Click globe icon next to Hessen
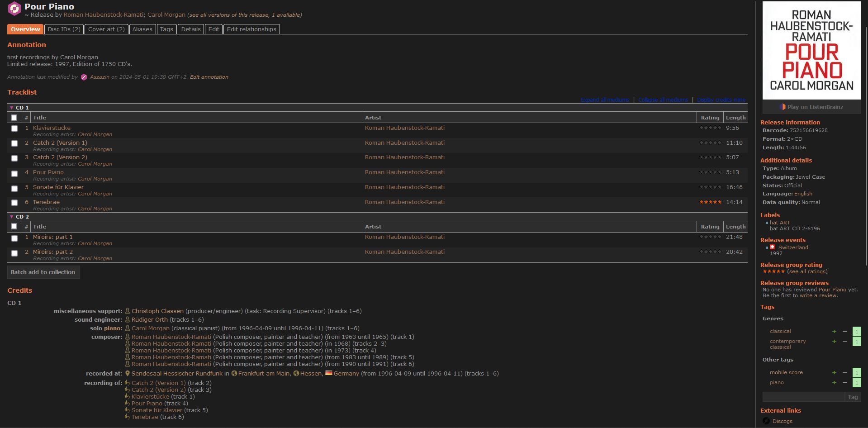Image resolution: width=868 pixels, height=428 pixels. pyautogui.click(x=296, y=374)
